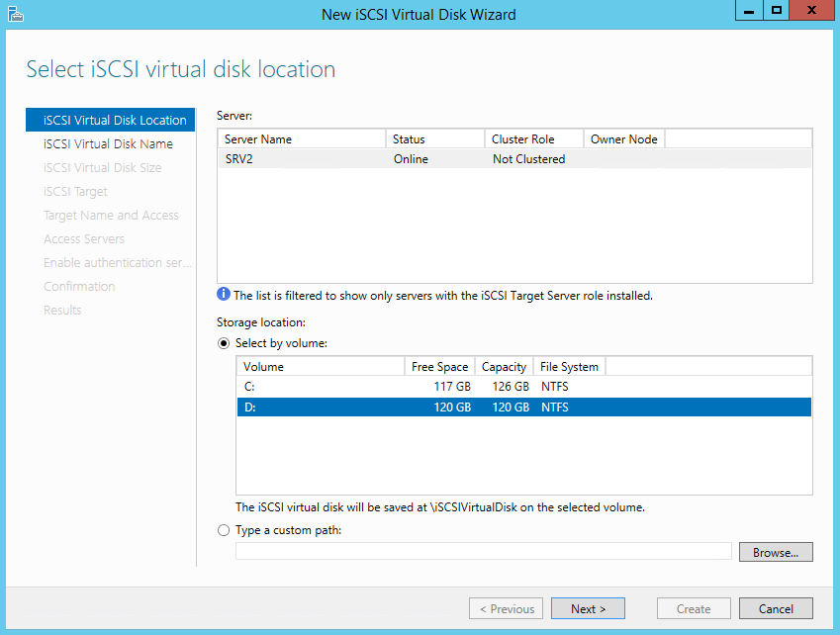Click the blue information icon below server list
840x635 pixels.
224,295
